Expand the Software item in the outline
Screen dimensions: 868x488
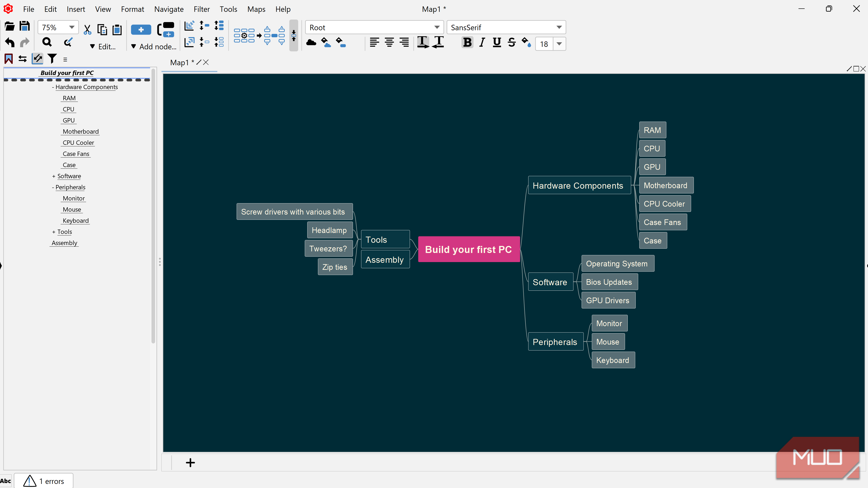pos(54,176)
